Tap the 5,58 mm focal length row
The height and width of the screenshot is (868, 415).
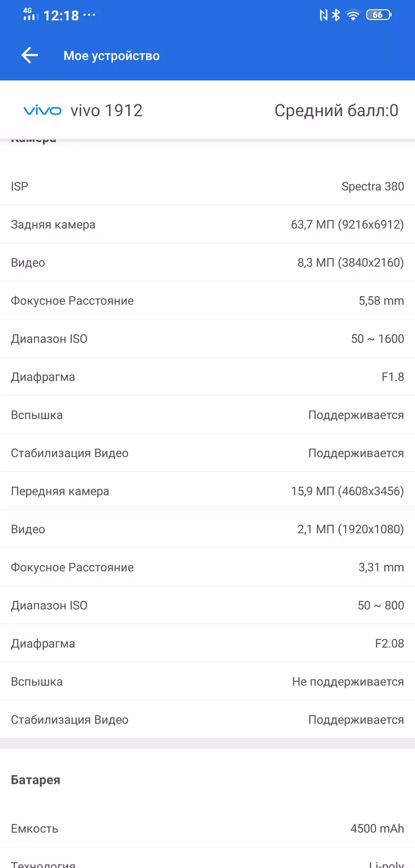tap(207, 301)
